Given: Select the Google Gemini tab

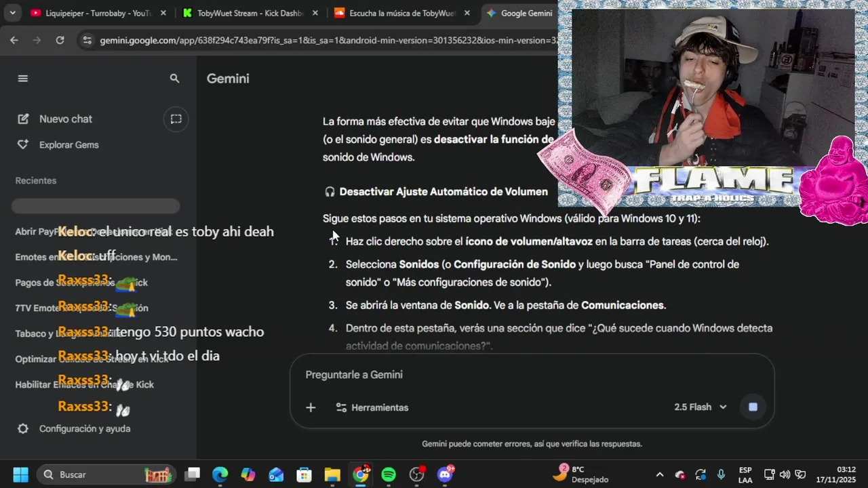Looking at the screenshot, I should tap(519, 13).
